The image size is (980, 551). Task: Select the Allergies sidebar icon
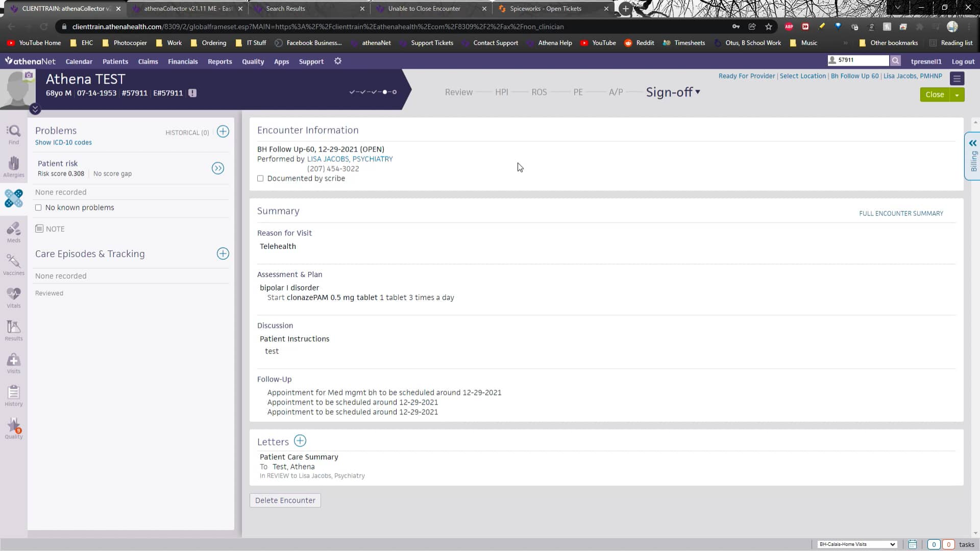pyautogui.click(x=13, y=166)
